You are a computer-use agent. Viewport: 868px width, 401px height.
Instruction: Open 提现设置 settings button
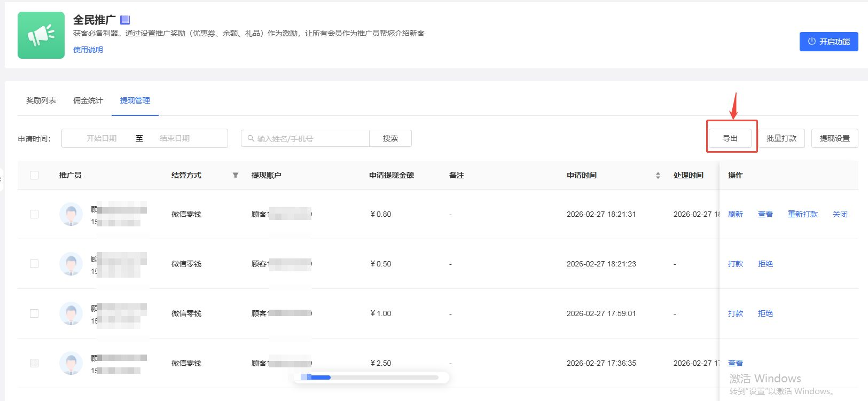tap(835, 138)
